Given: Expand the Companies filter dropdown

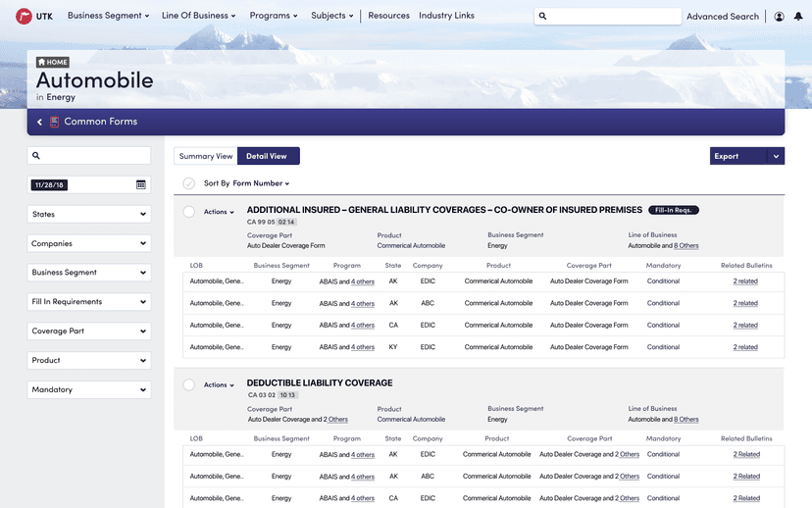Looking at the screenshot, I should click(89, 243).
